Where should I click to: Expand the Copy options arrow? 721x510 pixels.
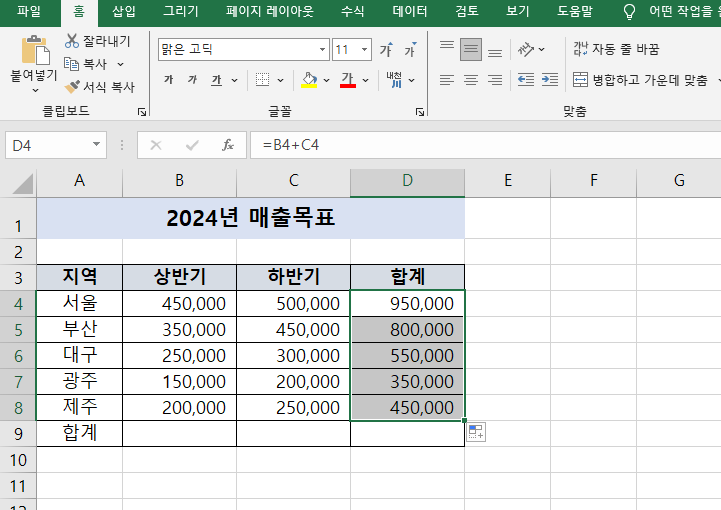[120, 64]
